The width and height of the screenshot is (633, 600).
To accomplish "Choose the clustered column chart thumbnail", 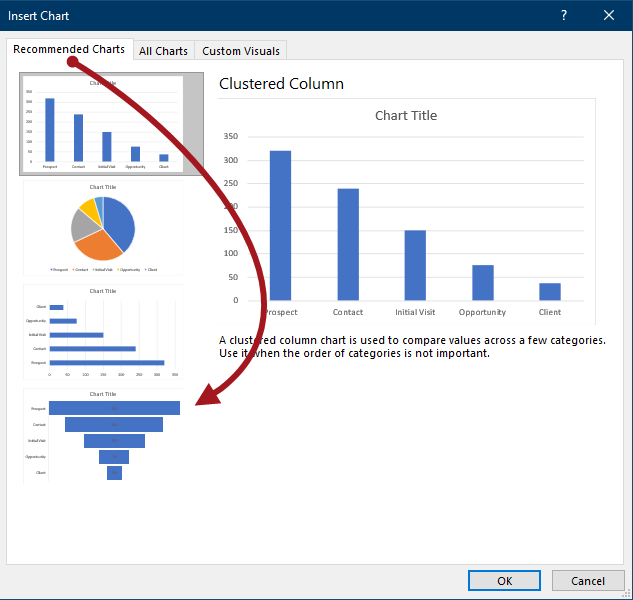I will pos(103,124).
